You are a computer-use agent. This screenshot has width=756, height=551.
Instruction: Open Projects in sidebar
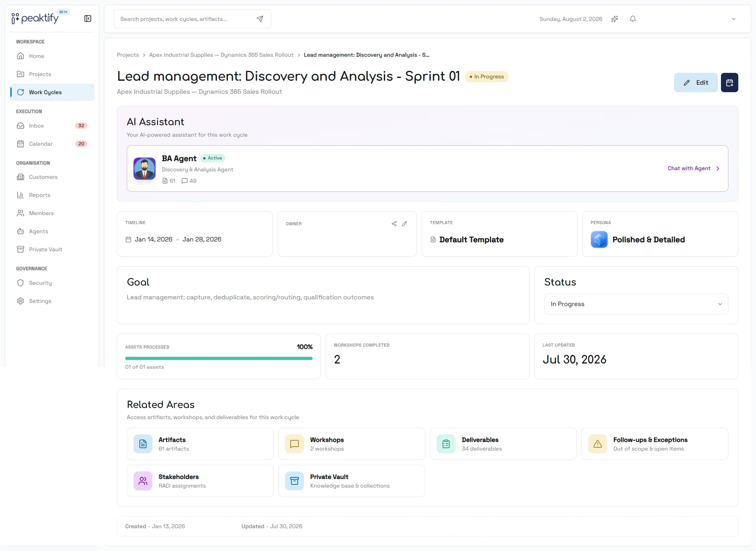click(52, 74)
